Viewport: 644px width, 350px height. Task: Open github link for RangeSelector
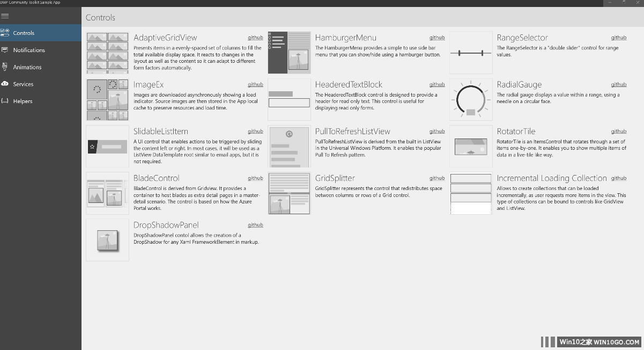click(x=619, y=38)
